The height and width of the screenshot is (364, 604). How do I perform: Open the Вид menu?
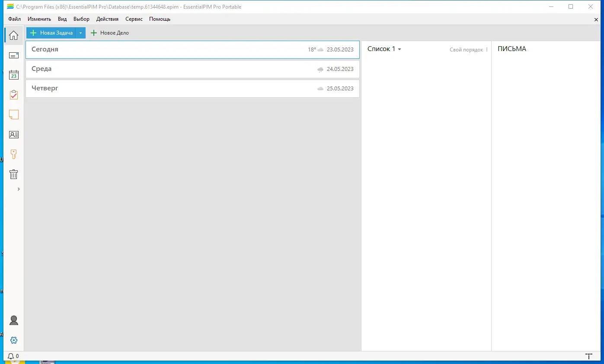tap(62, 19)
